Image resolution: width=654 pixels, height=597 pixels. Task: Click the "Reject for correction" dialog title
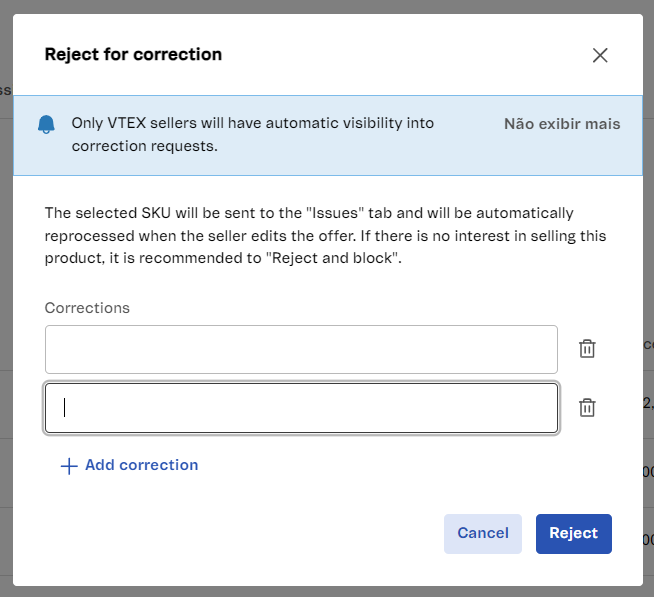click(x=133, y=54)
